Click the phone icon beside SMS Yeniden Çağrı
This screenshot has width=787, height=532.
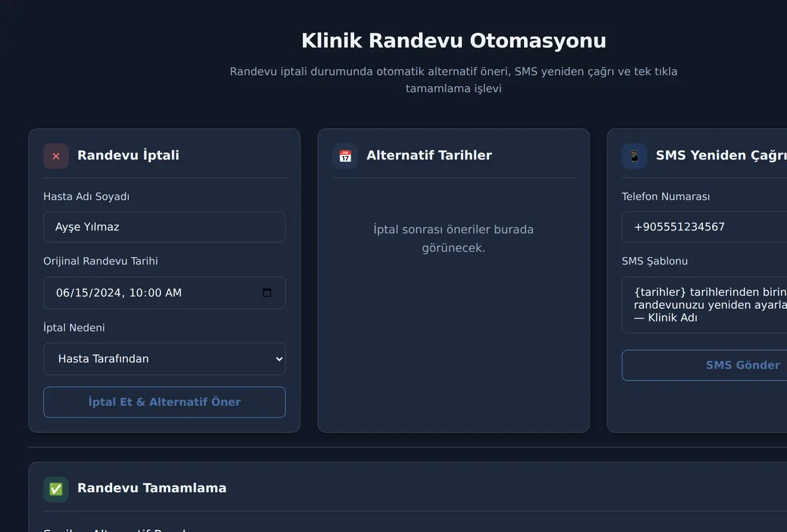(634, 156)
